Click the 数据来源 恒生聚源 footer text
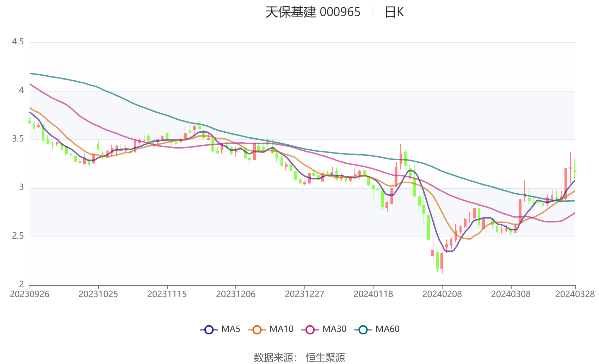 click(299, 357)
